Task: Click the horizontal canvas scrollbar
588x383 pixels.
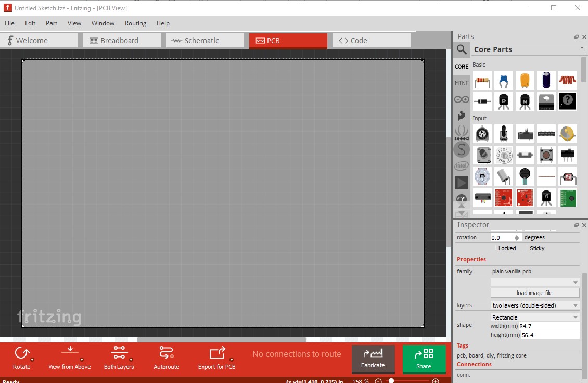Action: 222,340
